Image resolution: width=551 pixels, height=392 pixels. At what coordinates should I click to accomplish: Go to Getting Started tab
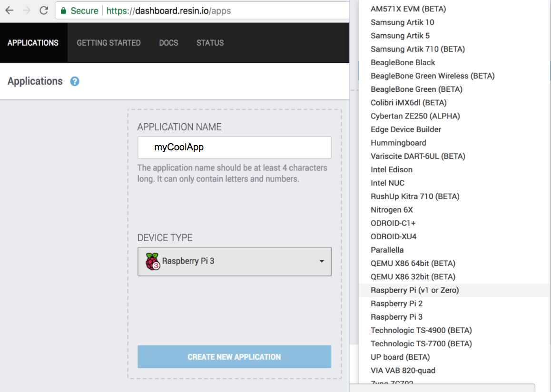pos(108,43)
